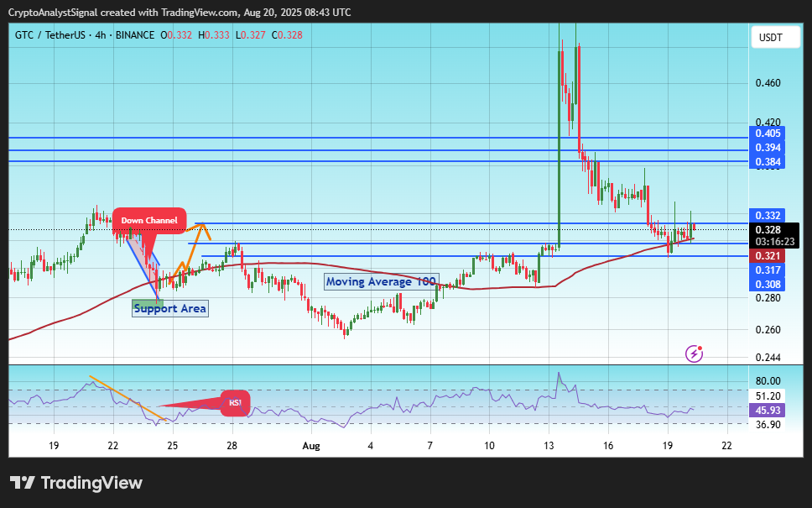
Task: Click the open value O0.332
Action: pyautogui.click(x=176, y=35)
